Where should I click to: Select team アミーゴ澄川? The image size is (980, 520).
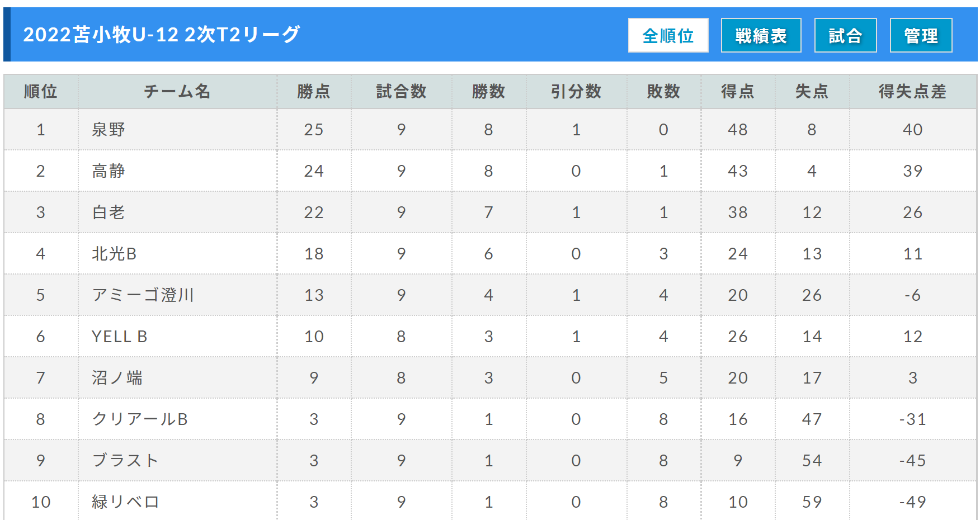[x=143, y=295]
